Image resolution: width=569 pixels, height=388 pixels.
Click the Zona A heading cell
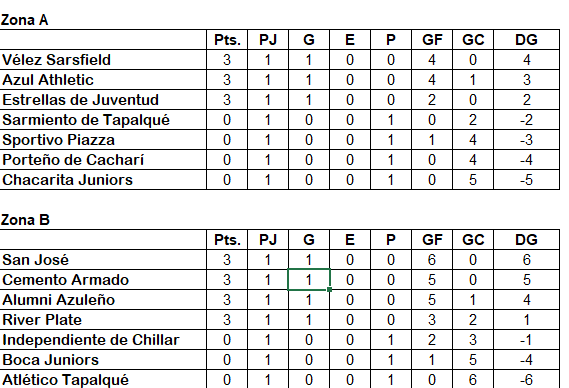pos(103,20)
